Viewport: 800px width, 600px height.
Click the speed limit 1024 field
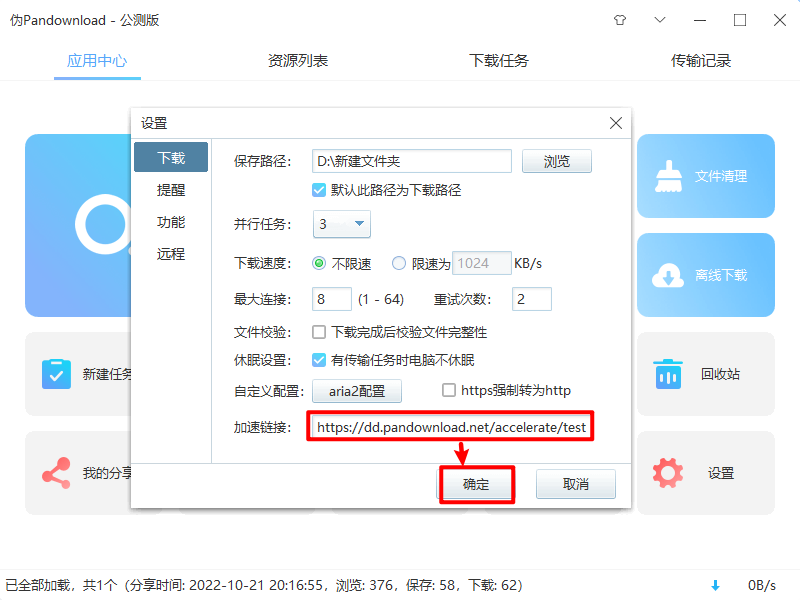482,263
